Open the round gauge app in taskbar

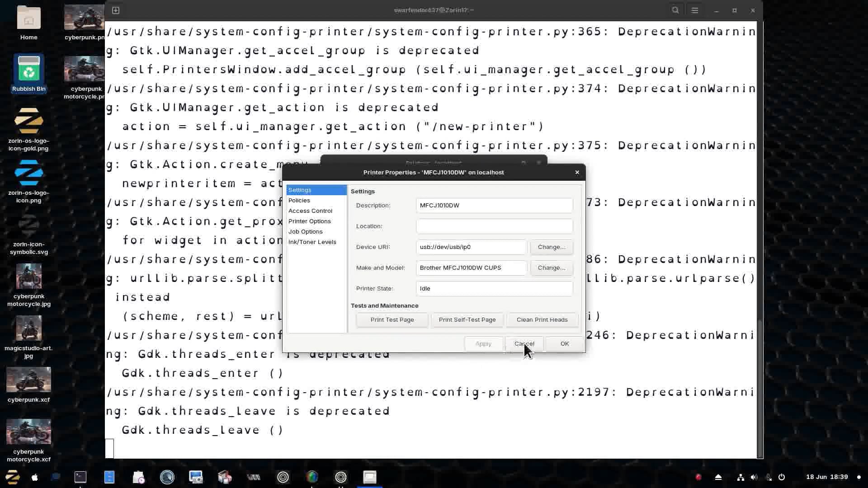tap(167, 477)
